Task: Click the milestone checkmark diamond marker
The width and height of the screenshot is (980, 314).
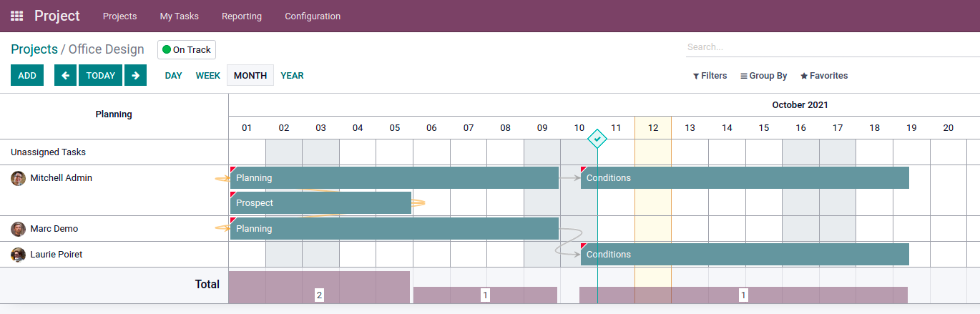Action: 597,139
